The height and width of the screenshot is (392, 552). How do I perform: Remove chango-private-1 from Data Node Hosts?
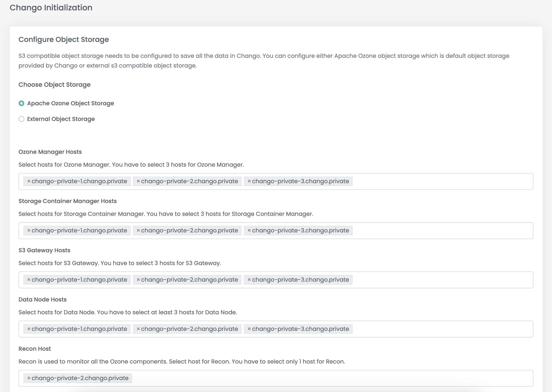(29, 329)
